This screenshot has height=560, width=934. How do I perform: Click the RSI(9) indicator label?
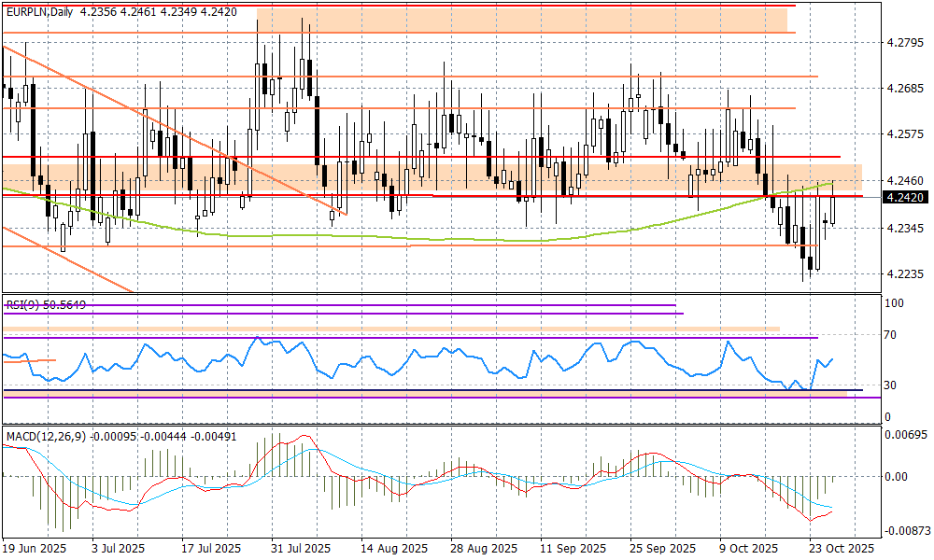tap(25, 304)
